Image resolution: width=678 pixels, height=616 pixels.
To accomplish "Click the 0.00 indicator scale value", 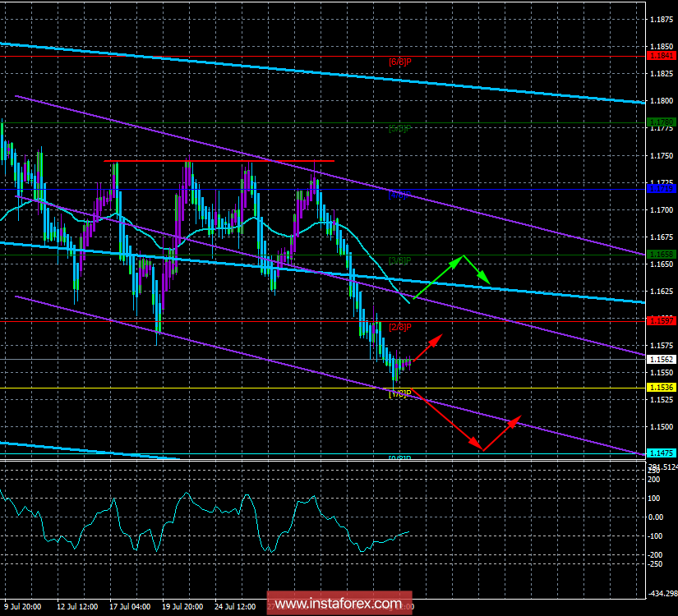I will tap(656, 517).
